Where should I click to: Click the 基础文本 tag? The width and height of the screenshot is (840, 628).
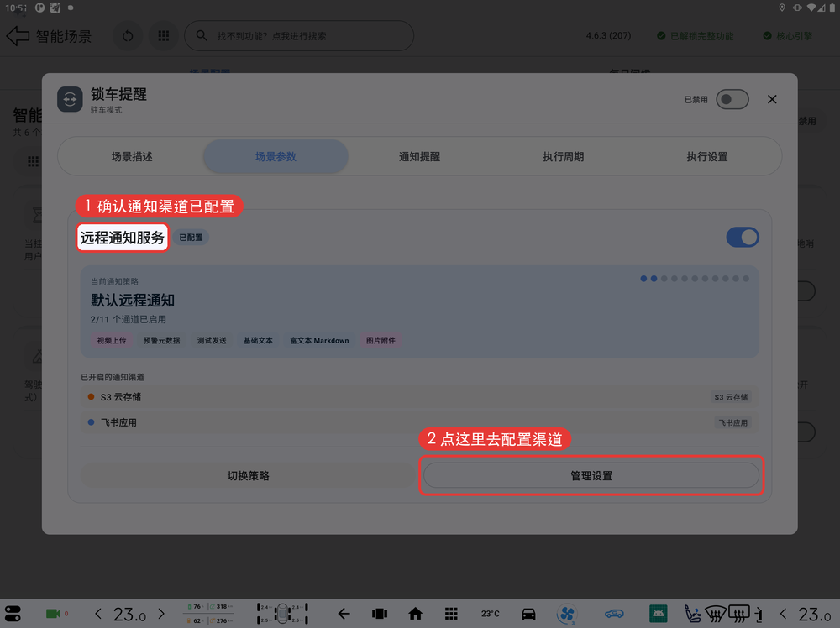pyautogui.click(x=258, y=341)
